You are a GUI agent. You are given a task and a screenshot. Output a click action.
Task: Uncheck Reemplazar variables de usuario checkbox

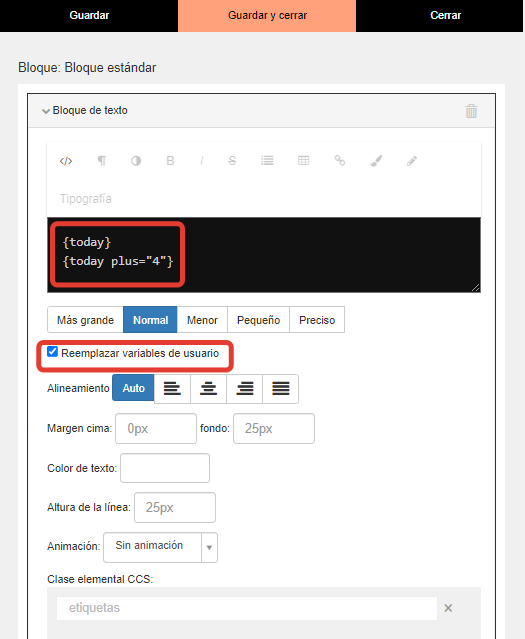tap(52, 352)
